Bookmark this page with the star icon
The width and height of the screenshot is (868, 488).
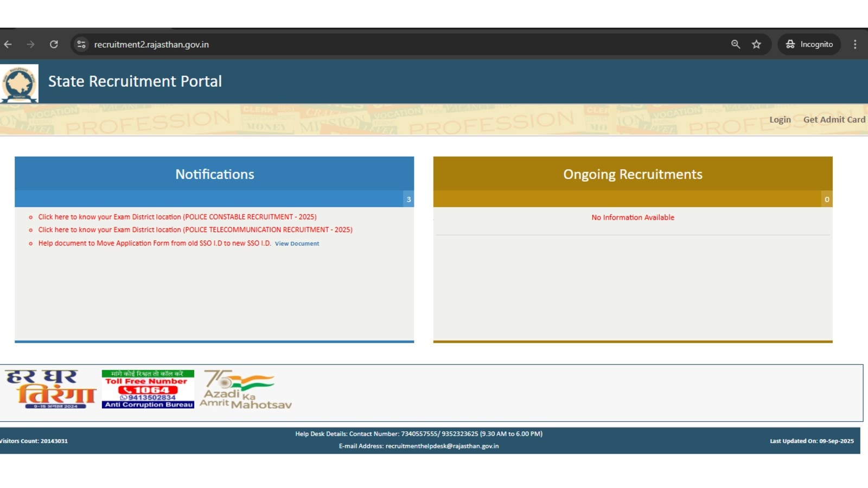point(756,44)
